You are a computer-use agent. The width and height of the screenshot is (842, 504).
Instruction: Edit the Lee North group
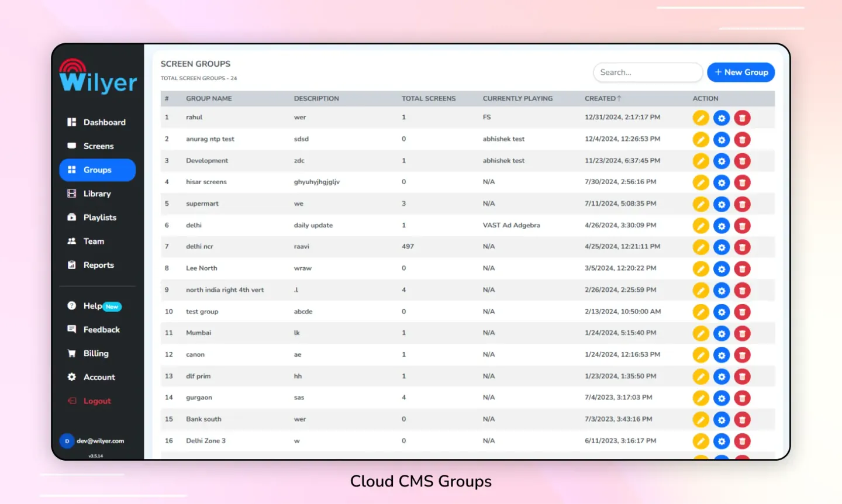coord(700,269)
